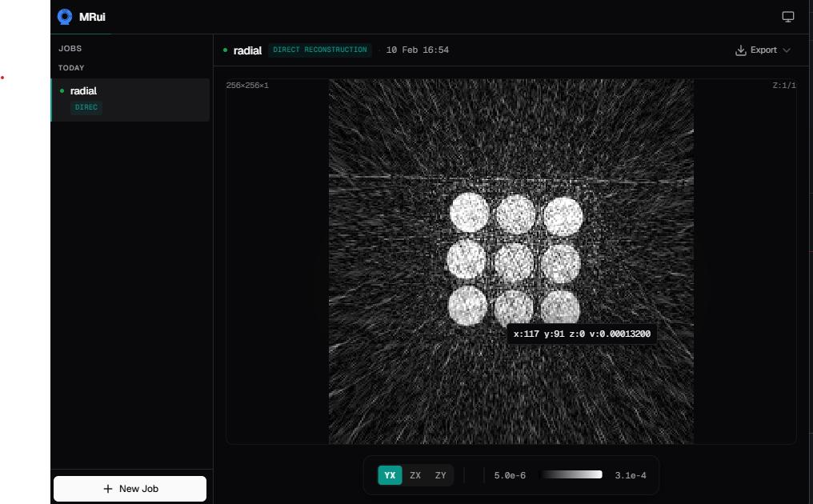
Task: Click the green status dot on sidebar radial job
Action: click(x=62, y=90)
